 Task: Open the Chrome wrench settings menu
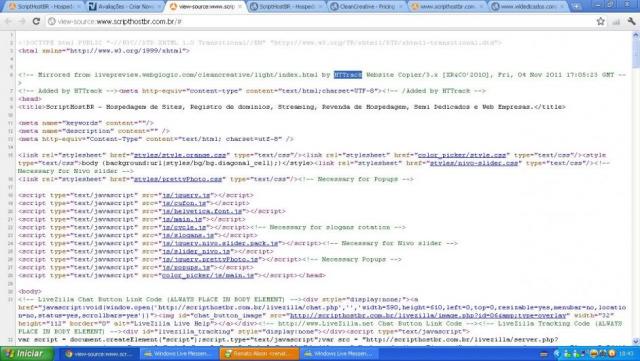pos(631,21)
